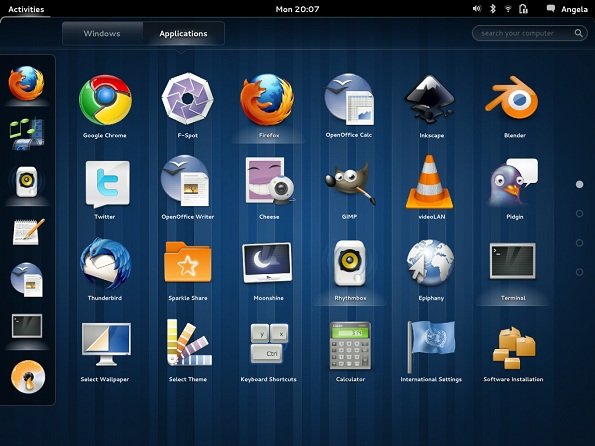
Task: Open the F-Spot photo manager
Action: click(x=187, y=99)
